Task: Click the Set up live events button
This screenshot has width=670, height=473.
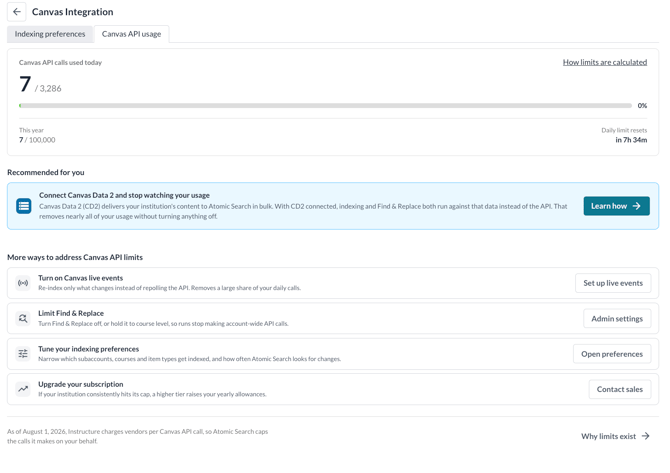Action: 613,283
